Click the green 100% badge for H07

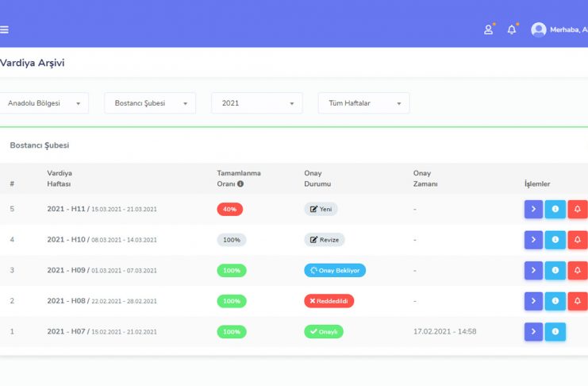(232, 331)
